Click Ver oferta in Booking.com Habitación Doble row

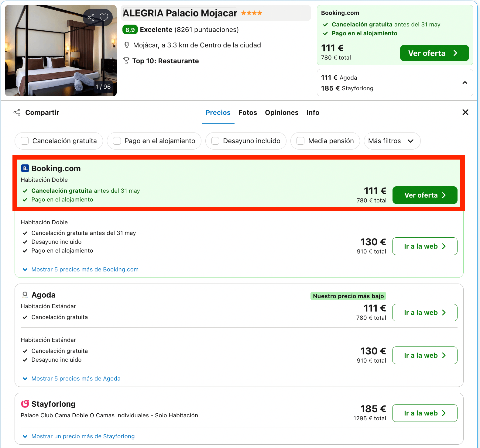(x=425, y=195)
